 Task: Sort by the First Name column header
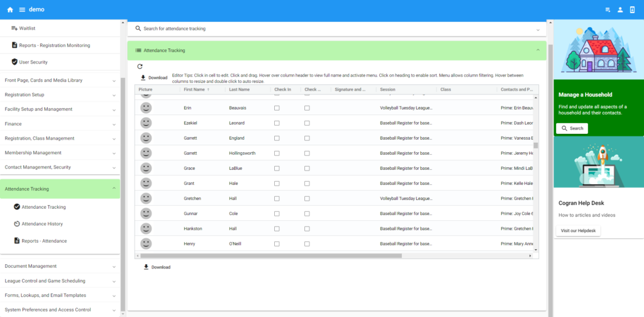coord(194,89)
